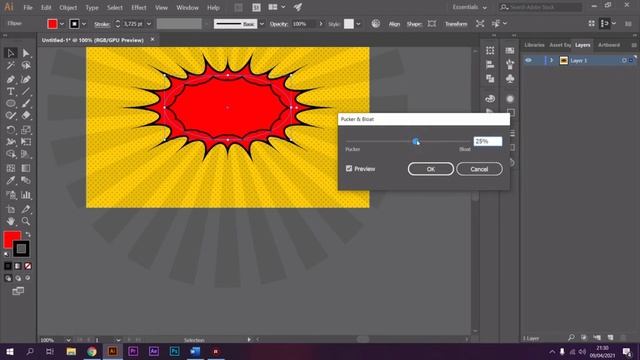Open the stroke weight dropdown
This screenshot has height=360, width=640.
coord(149,24)
